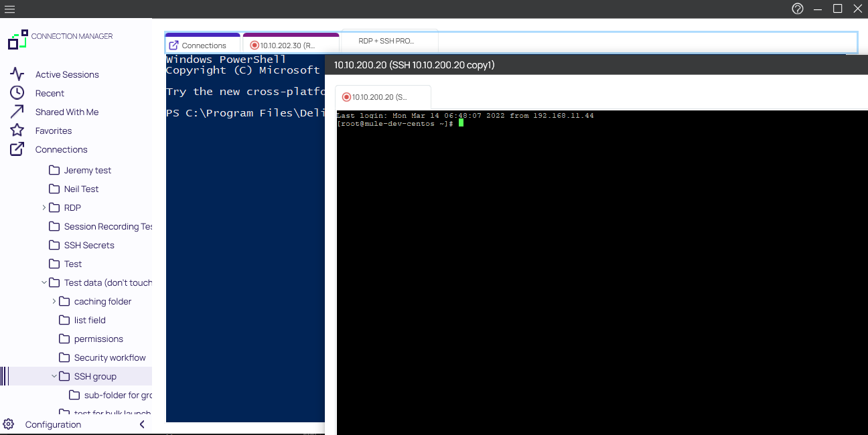
Task: Collapse the Test data folder
Action: pyautogui.click(x=44, y=282)
